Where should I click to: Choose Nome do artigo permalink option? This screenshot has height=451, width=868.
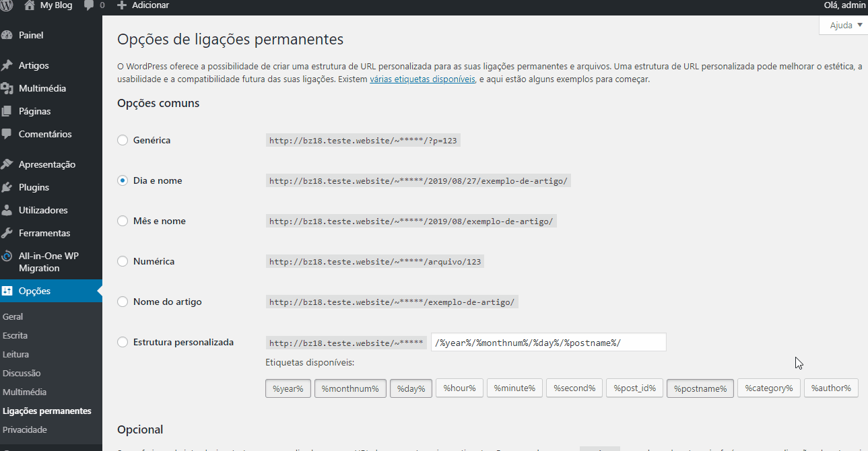point(123,302)
